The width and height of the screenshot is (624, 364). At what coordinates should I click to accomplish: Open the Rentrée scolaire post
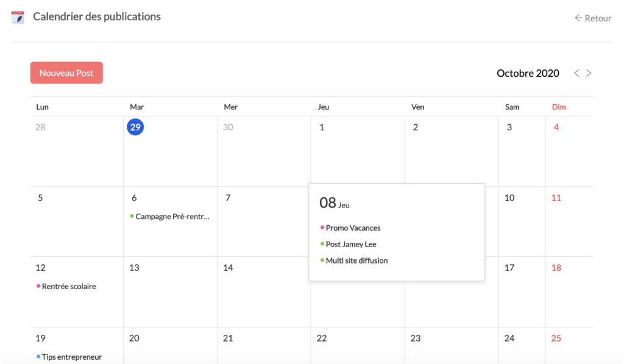pos(68,287)
